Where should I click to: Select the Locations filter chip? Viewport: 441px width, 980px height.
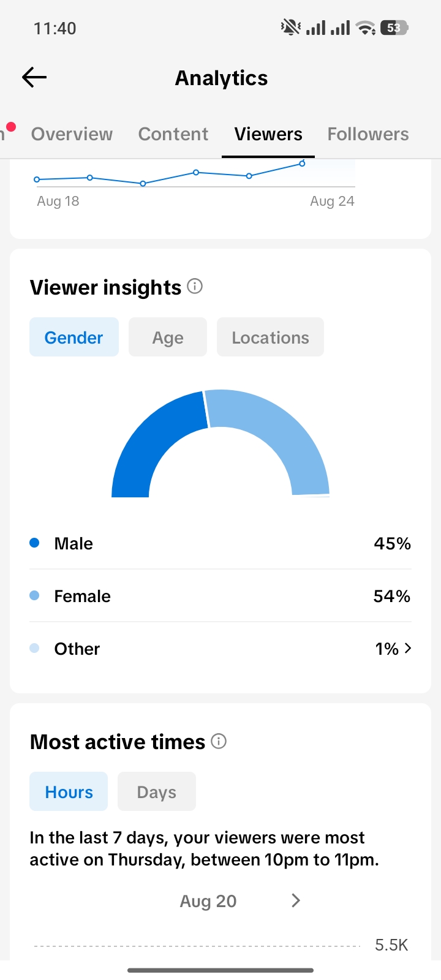[270, 337]
